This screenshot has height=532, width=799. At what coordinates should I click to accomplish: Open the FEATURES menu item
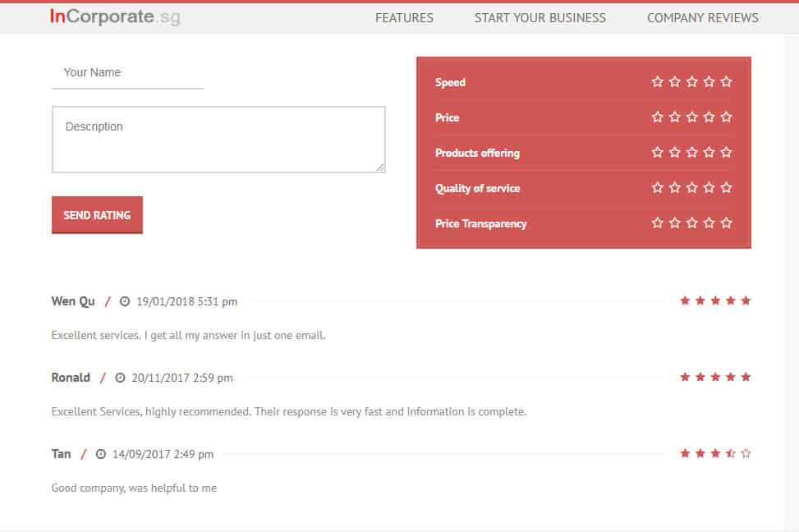pos(404,18)
